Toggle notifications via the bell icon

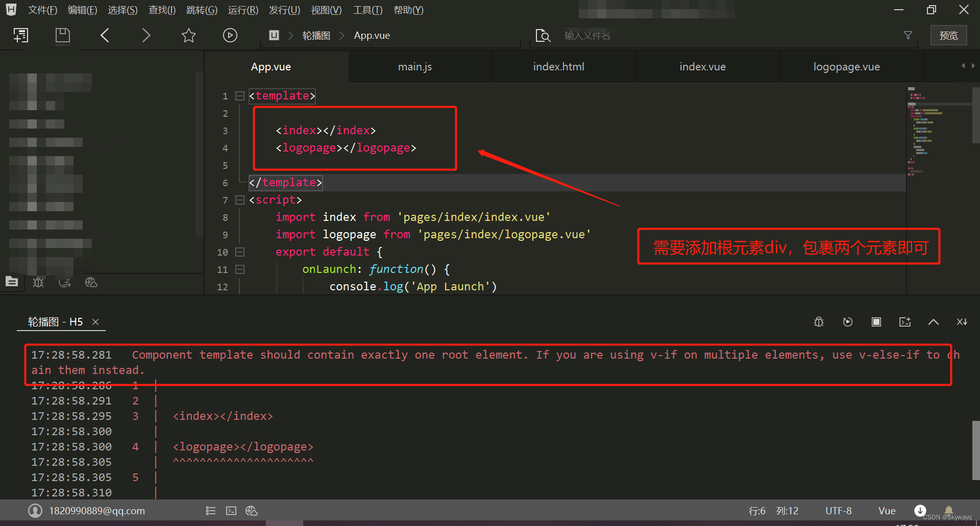pos(949,510)
